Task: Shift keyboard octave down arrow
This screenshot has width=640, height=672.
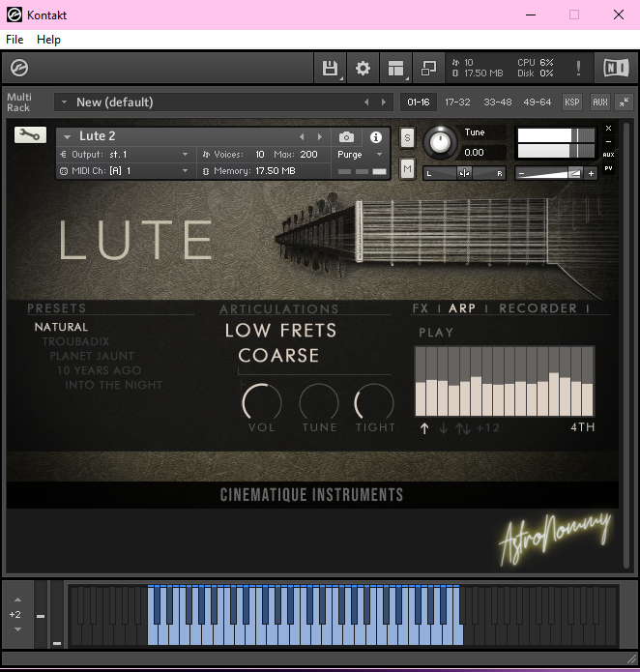Action: [x=17, y=629]
